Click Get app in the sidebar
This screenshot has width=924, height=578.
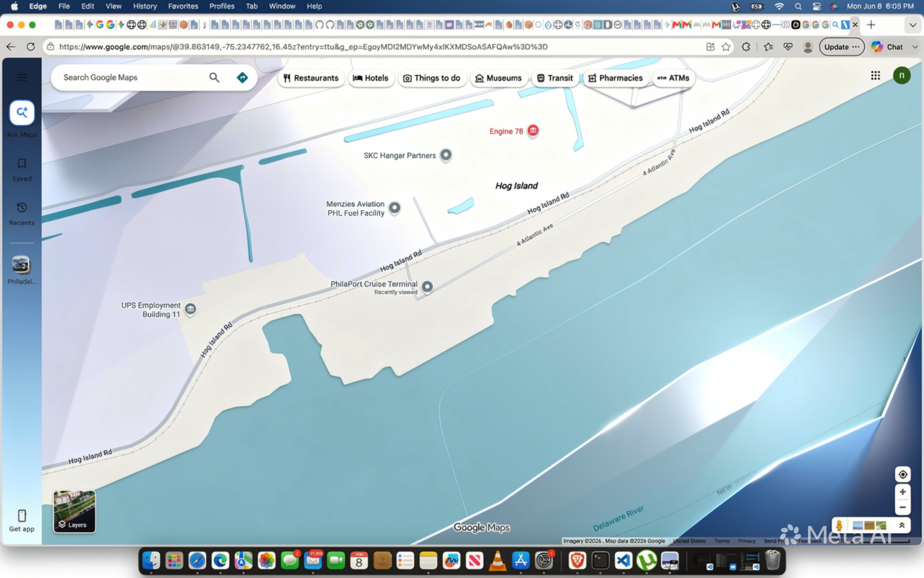[22, 521]
